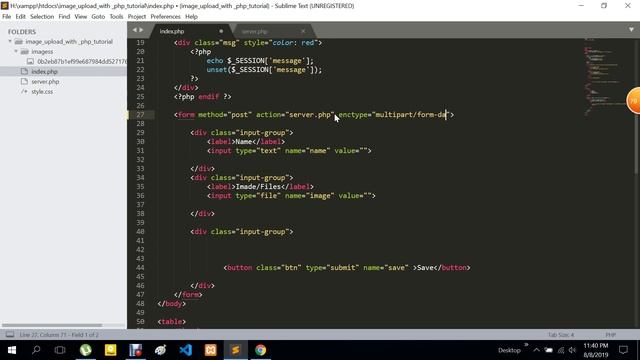Open the blue recorder taskbar app

click(x=136, y=350)
